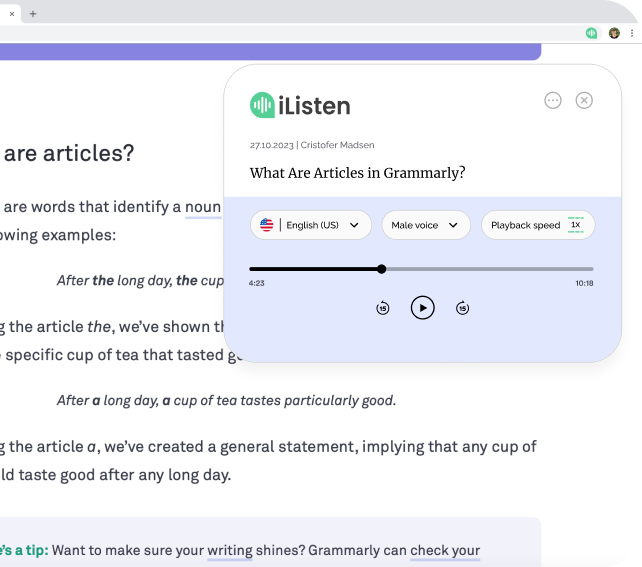The width and height of the screenshot is (642, 567).
Task: Rewind audio 15 seconds
Action: click(x=383, y=308)
